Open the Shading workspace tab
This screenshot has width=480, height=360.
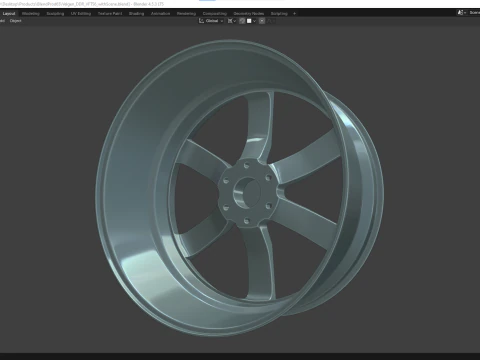(136, 14)
